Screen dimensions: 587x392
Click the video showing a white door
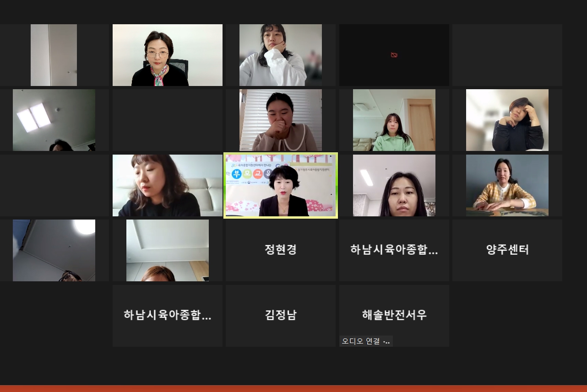click(54, 55)
